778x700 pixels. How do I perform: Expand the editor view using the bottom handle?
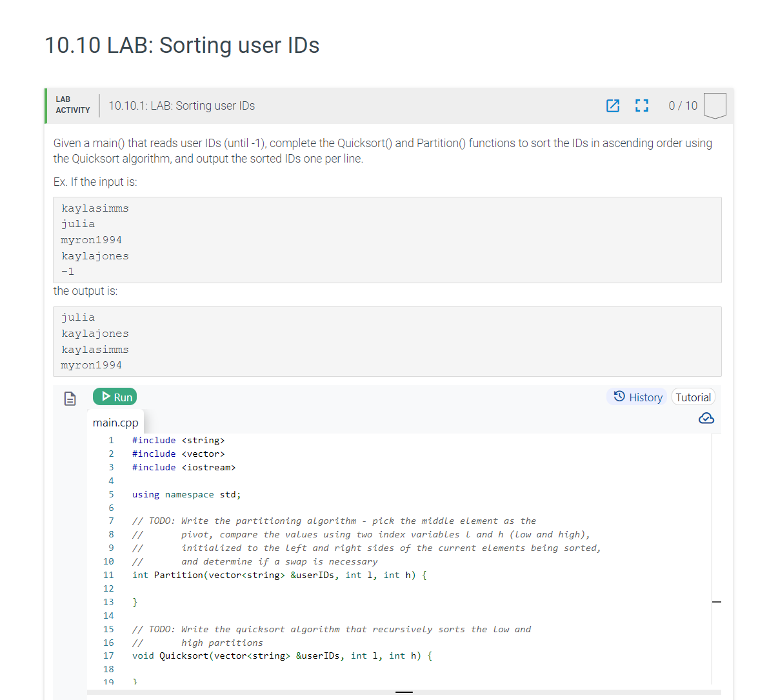(404, 691)
